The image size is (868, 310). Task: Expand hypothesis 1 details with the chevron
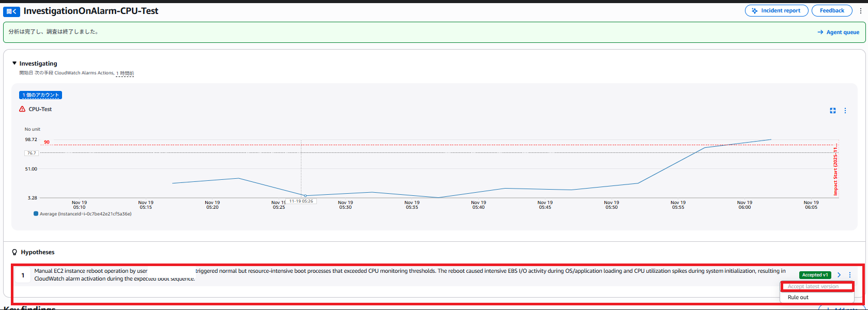point(839,275)
